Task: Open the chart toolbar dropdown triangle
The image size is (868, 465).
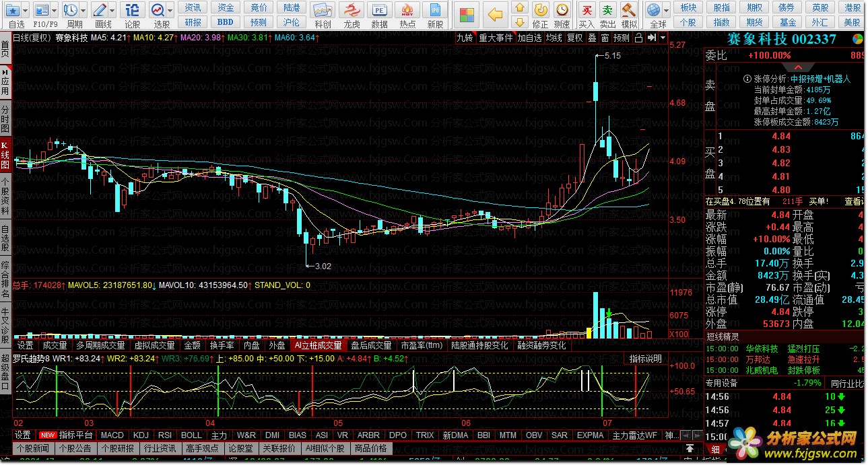Action: pyautogui.click(x=663, y=38)
